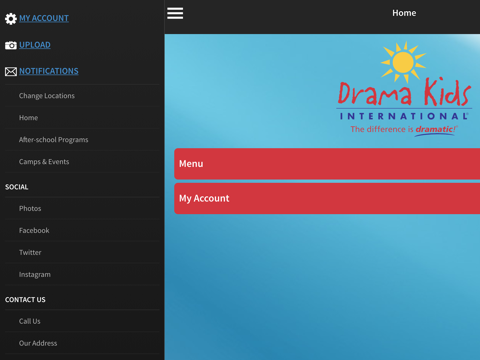Click the envelope icon beside Notifications
The height and width of the screenshot is (360, 480).
11,71
